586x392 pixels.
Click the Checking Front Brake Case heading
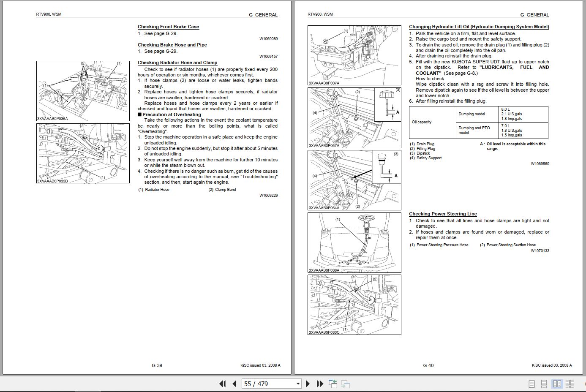click(168, 27)
